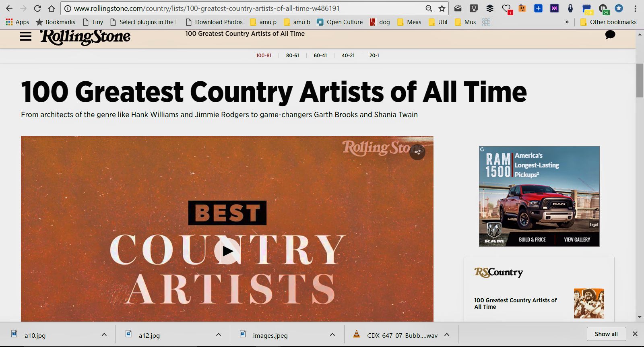644x347 pixels.
Task: Open the orange face extension
Action: point(522,8)
